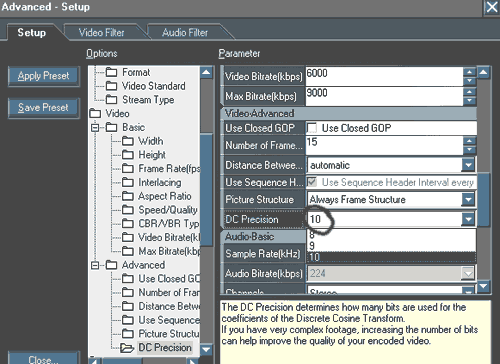Click the Video Bitrate(kbps) input field
Viewport: 500px width, 364px height.
[384, 76]
